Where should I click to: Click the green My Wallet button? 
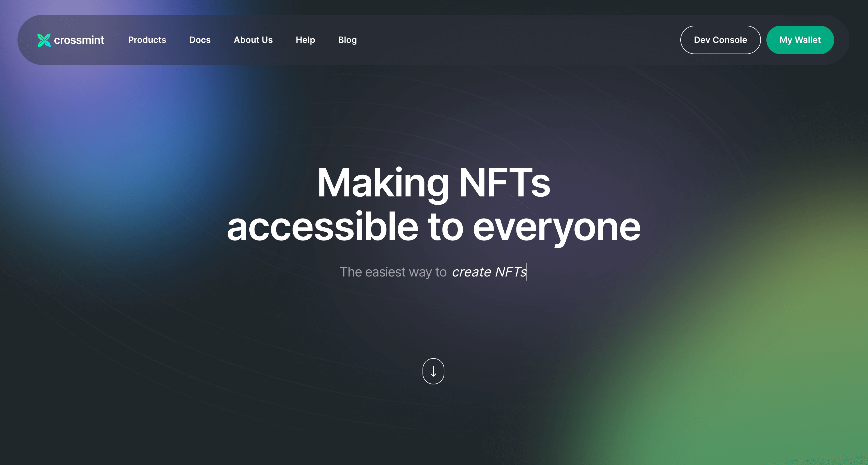pyautogui.click(x=800, y=40)
